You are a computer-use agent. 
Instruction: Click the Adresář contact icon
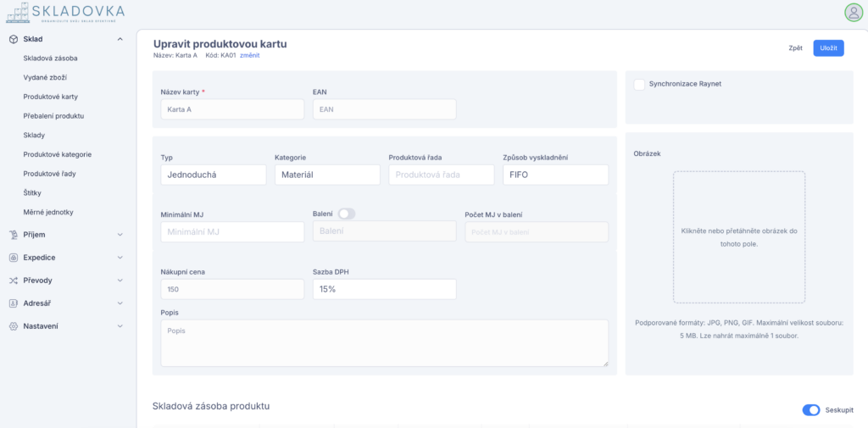point(14,303)
